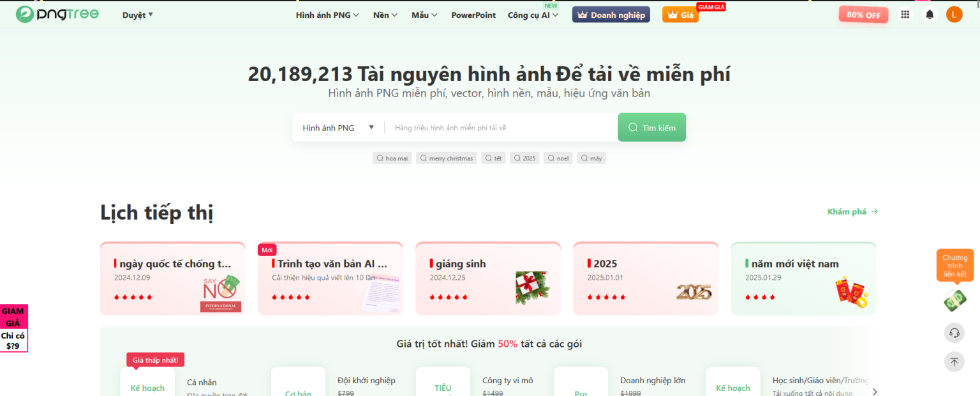This screenshot has width=980, height=396.
Task: Click the orange Giá pricing button
Action: click(680, 14)
